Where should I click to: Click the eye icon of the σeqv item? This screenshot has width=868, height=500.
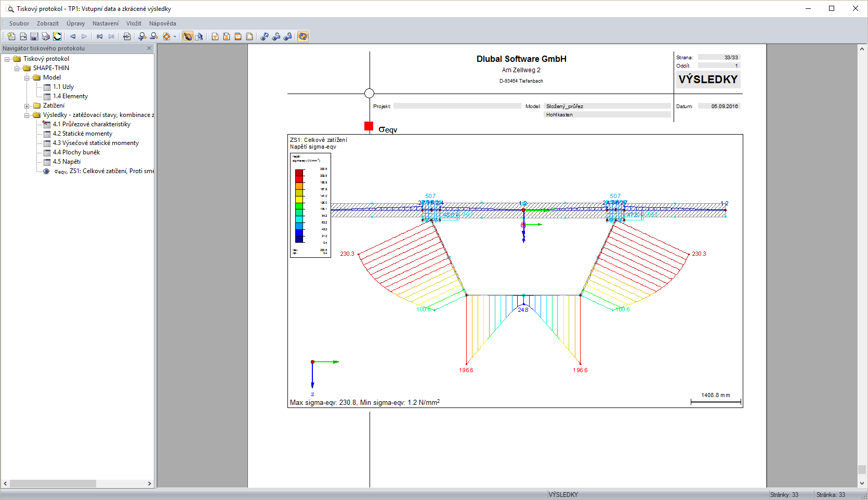[46, 171]
